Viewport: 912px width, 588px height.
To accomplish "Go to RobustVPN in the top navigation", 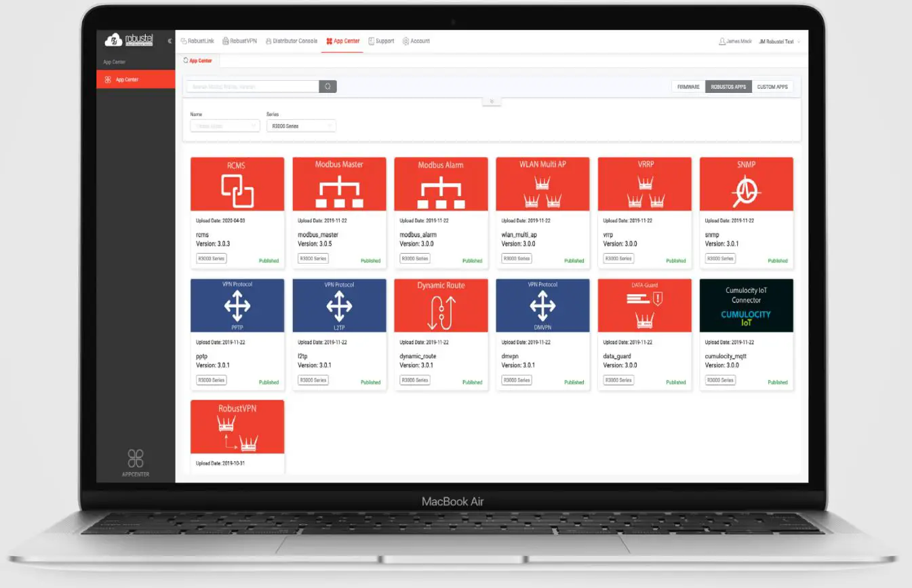I will 239,41.
